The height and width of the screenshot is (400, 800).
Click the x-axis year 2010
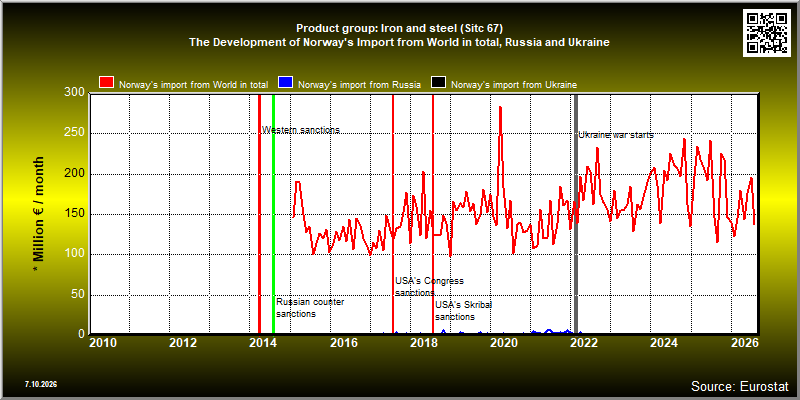click(x=103, y=343)
